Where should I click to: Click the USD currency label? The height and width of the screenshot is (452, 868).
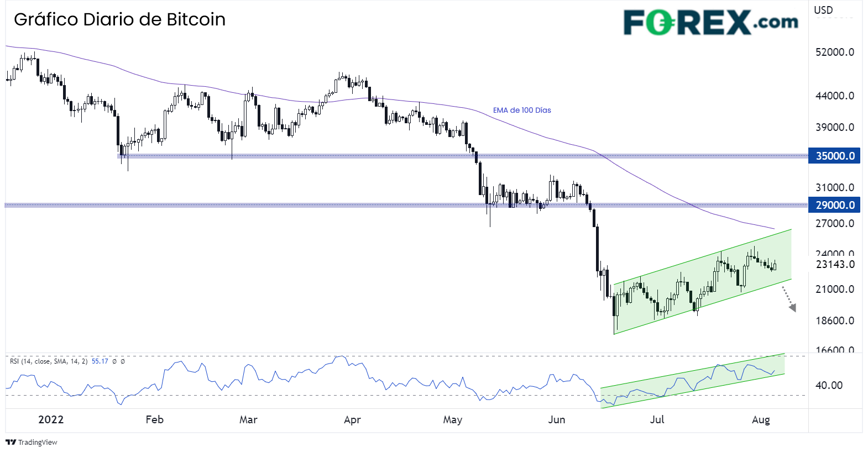[823, 10]
